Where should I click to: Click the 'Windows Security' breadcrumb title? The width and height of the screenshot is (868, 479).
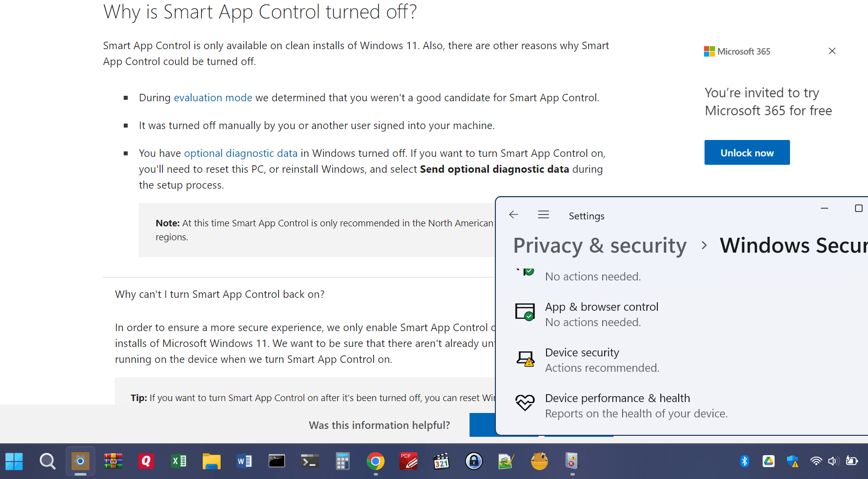click(x=793, y=246)
